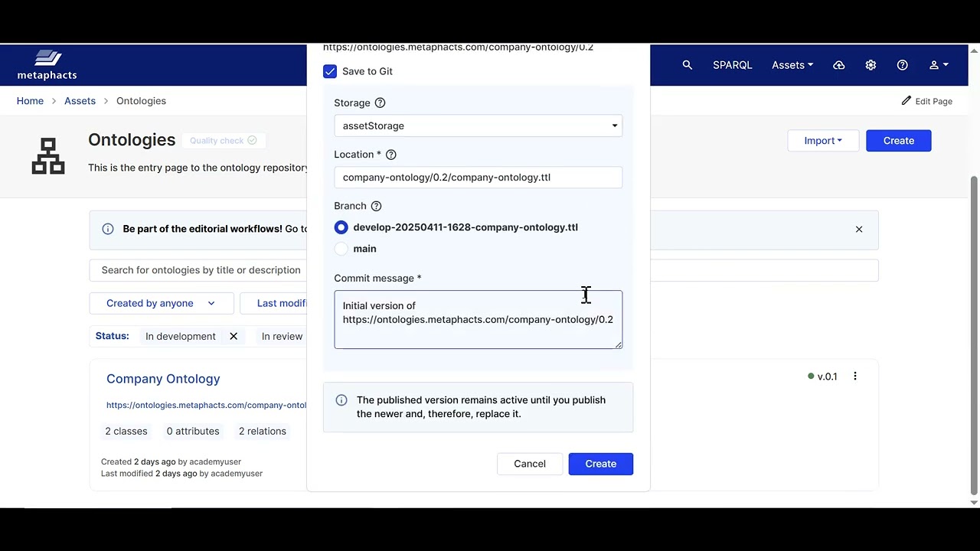
Task: Click the 0 attributes count
Action: click(193, 431)
